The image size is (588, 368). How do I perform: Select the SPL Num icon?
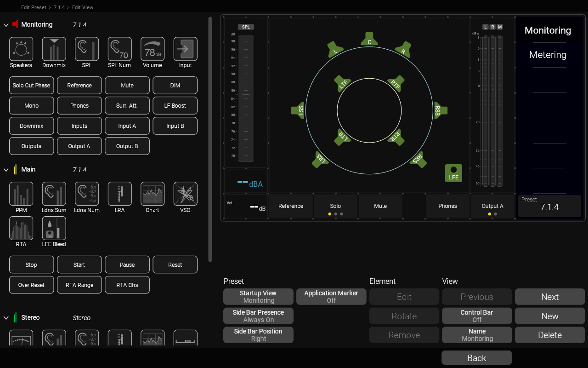[x=119, y=49]
